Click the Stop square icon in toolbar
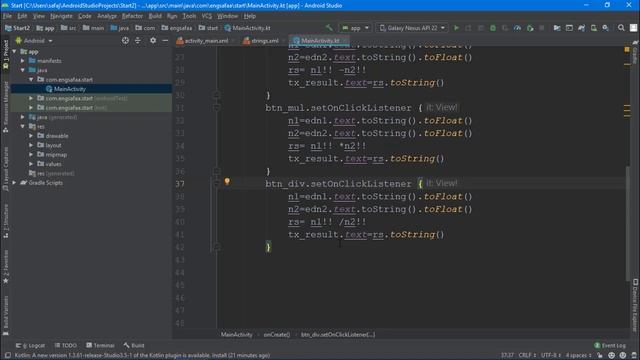 coord(542,28)
